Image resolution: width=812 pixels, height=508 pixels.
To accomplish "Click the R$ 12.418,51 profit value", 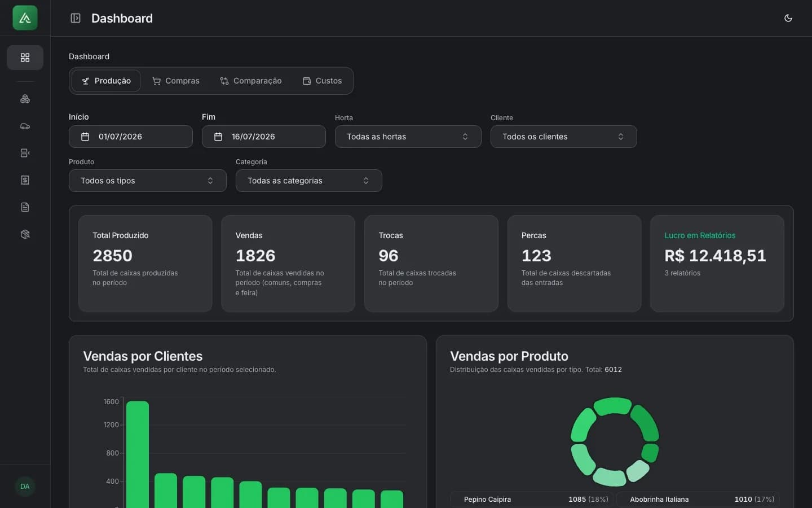I will pos(715,256).
